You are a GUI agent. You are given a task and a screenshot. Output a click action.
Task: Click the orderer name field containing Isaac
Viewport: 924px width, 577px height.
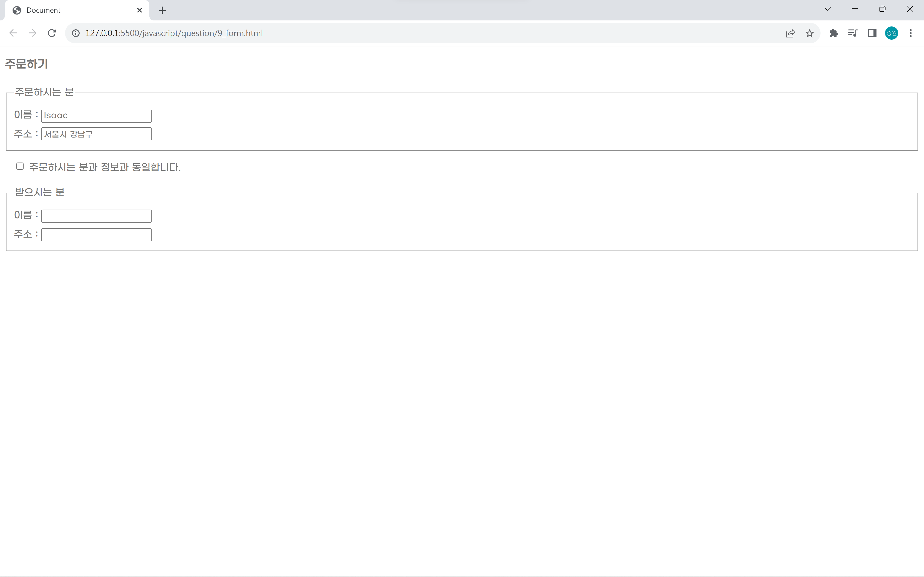point(96,116)
